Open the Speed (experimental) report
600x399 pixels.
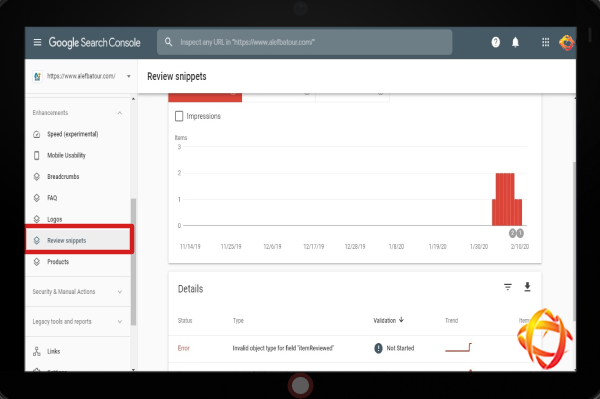click(x=72, y=134)
